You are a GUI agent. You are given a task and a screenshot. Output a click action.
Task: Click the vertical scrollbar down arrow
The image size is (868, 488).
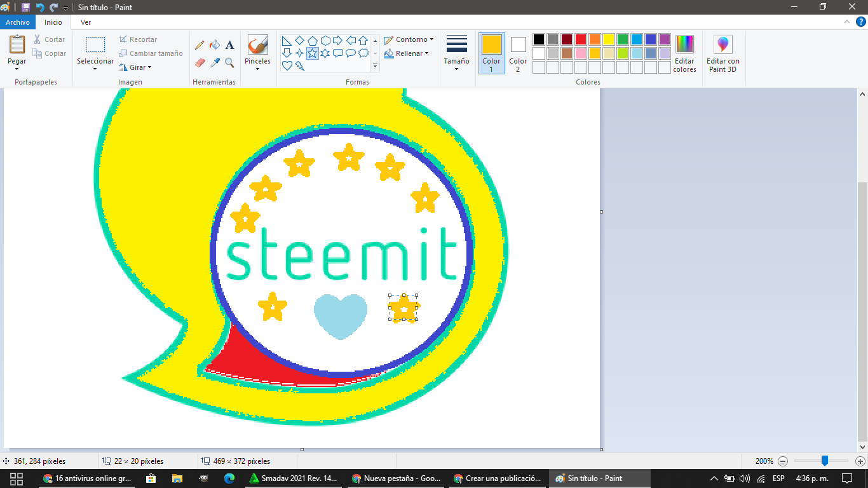tap(863, 447)
